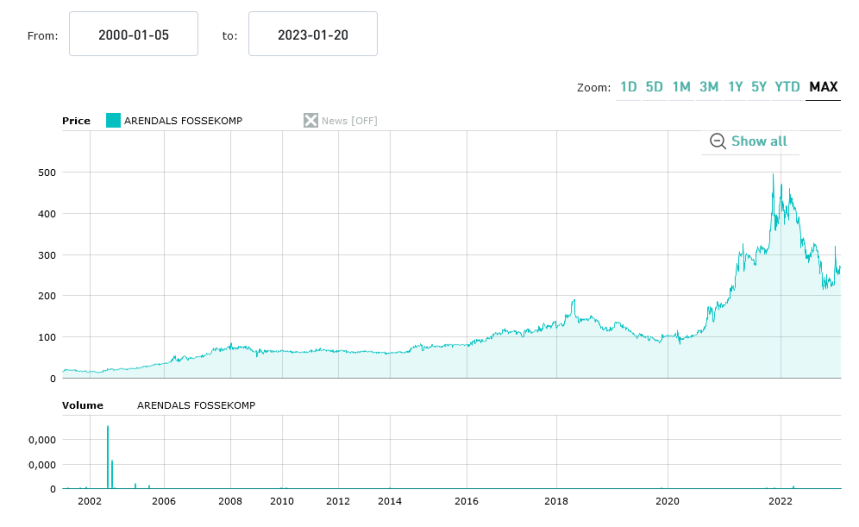Switch zoom to 3M
Image resolution: width=859 pixels, height=527 pixels.
708,87
